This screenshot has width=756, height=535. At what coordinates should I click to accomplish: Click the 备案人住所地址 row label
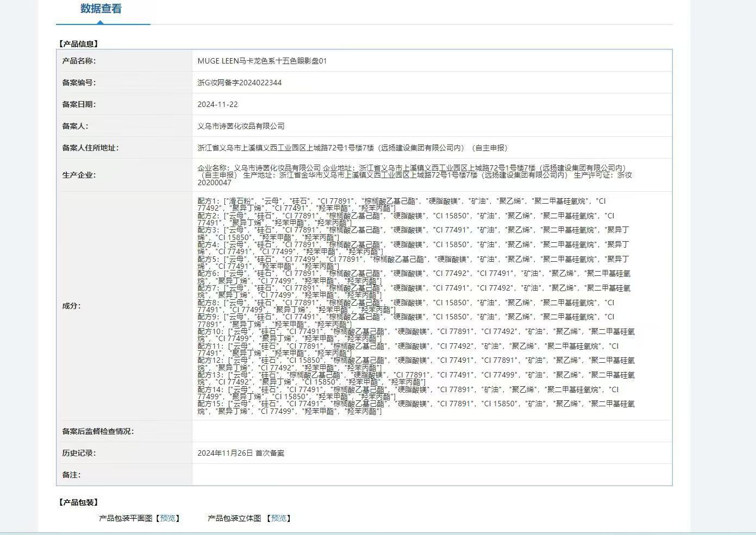90,148
